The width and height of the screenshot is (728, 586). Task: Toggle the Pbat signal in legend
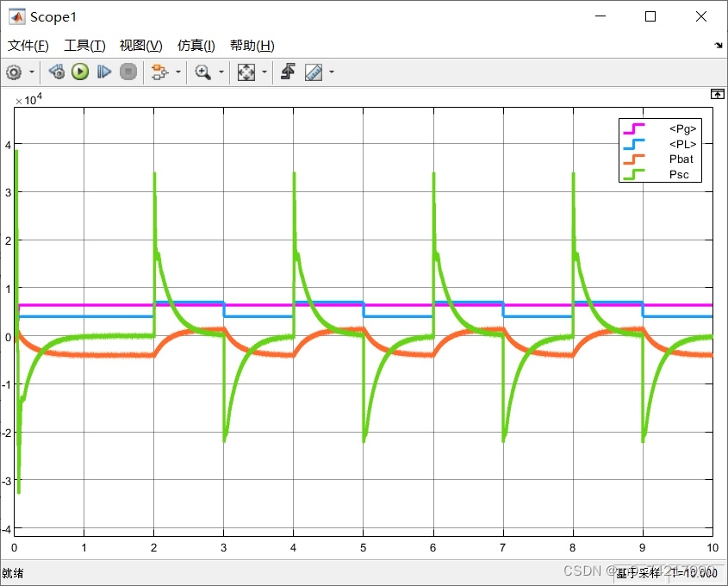(681, 159)
